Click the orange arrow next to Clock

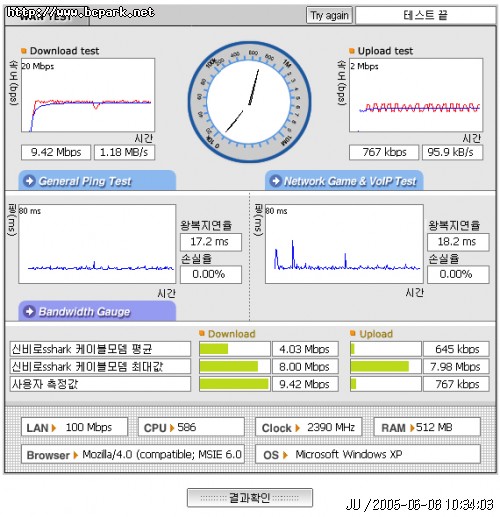[x=298, y=428]
